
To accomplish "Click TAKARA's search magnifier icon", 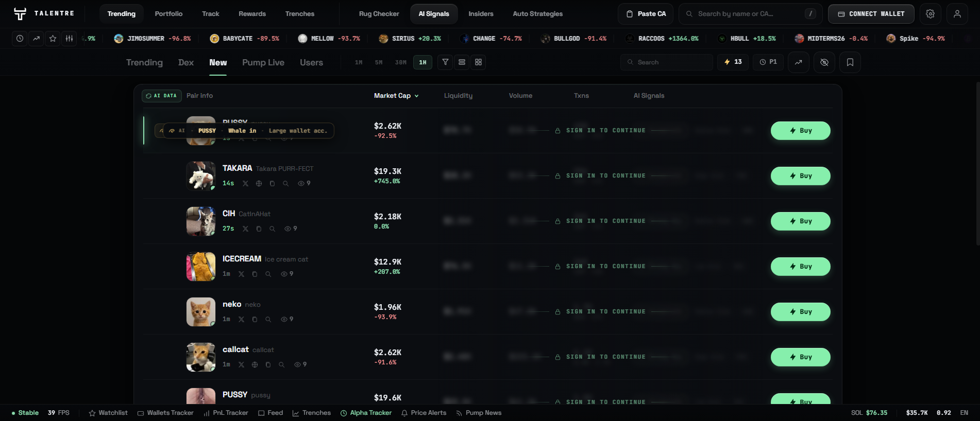I will pos(285,183).
